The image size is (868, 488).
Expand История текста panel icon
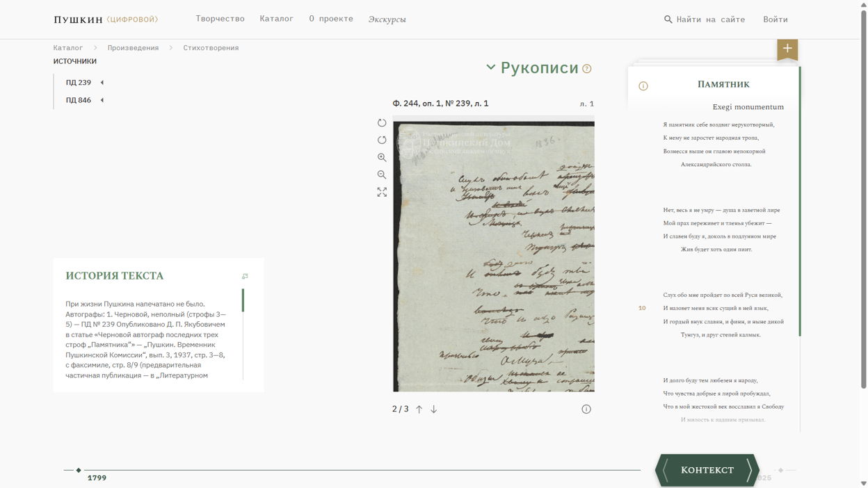(x=245, y=277)
